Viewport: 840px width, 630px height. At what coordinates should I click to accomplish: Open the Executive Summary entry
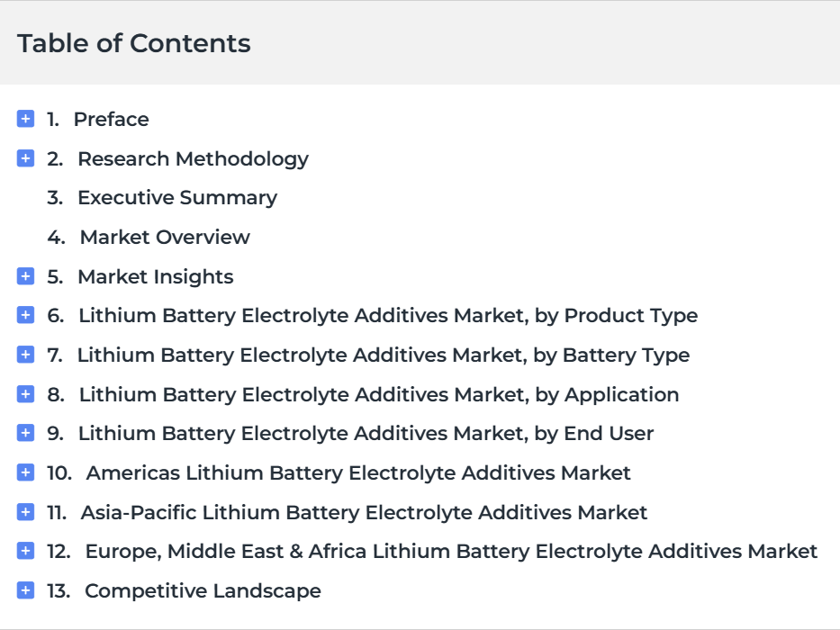point(177,198)
